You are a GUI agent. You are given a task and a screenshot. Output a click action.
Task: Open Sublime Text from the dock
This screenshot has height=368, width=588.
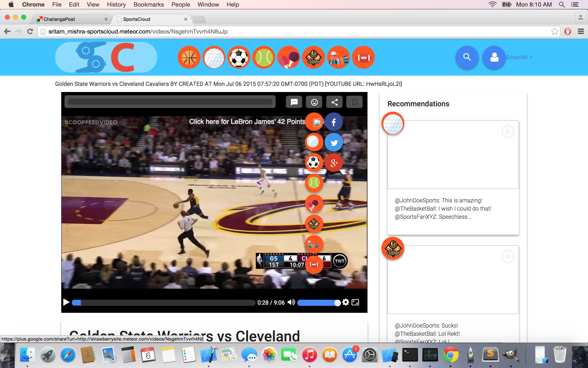[x=490, y=355]
